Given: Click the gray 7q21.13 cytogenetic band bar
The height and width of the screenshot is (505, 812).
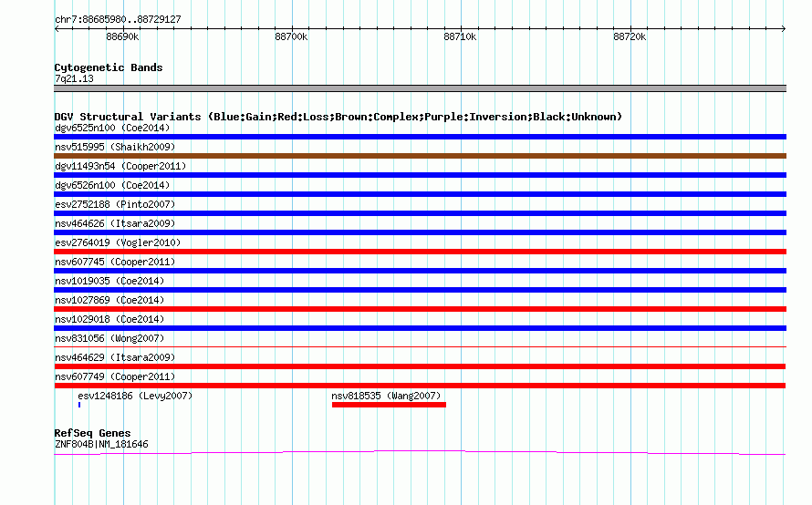Looking at the screenshot, I should 420,88.
